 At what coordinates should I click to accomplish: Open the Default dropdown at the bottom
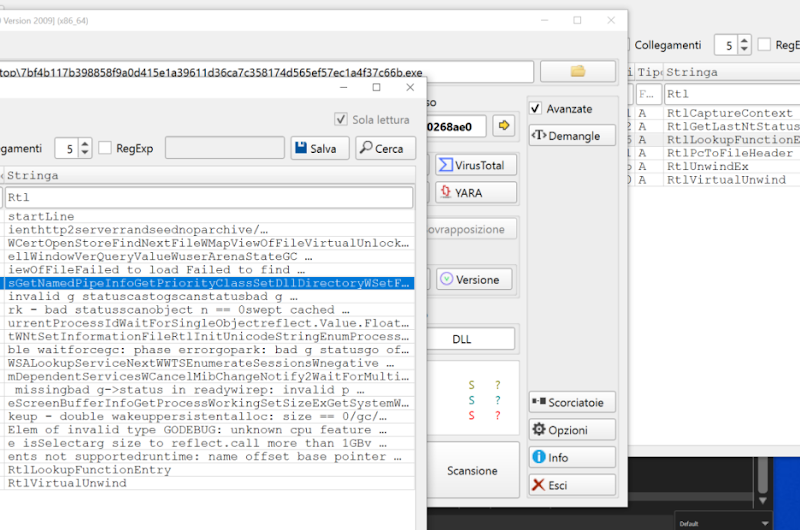coord(723,523)
